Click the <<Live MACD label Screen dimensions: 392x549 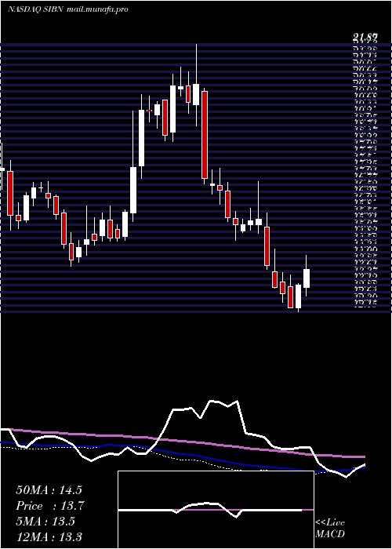click(x=330, y=529)
